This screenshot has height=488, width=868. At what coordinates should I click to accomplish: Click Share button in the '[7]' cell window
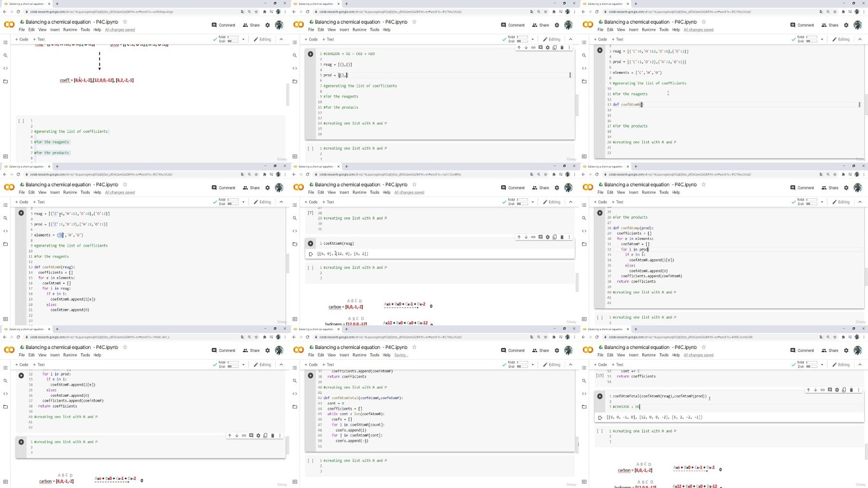point(541,188)
